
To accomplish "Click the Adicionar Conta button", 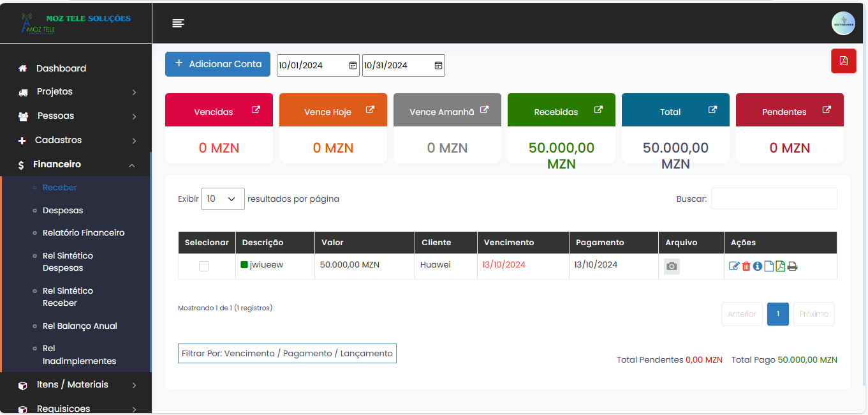I will click(217, 64).
